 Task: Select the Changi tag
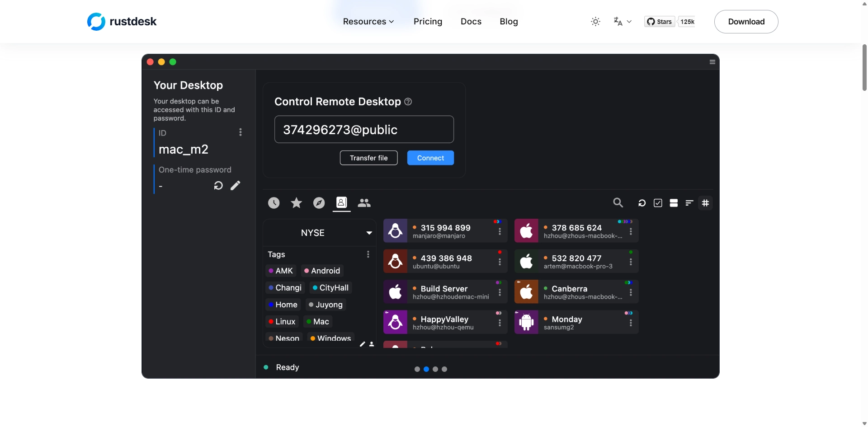click(285, 288)
